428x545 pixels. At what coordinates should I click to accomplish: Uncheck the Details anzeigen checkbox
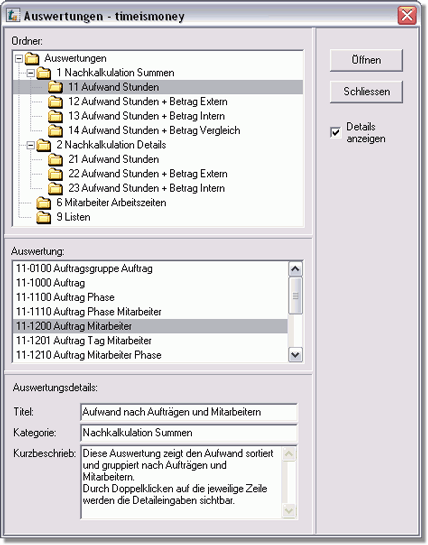(336, 132)
